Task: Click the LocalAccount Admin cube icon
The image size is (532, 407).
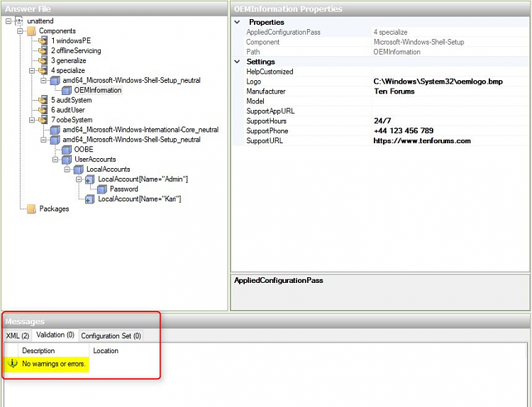Action: (90, 179)
